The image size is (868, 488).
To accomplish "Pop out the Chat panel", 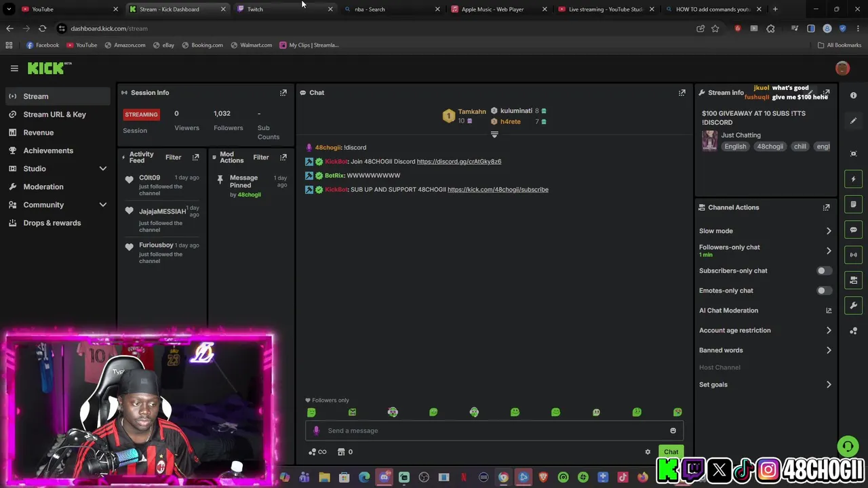I will tap(682, 92).
